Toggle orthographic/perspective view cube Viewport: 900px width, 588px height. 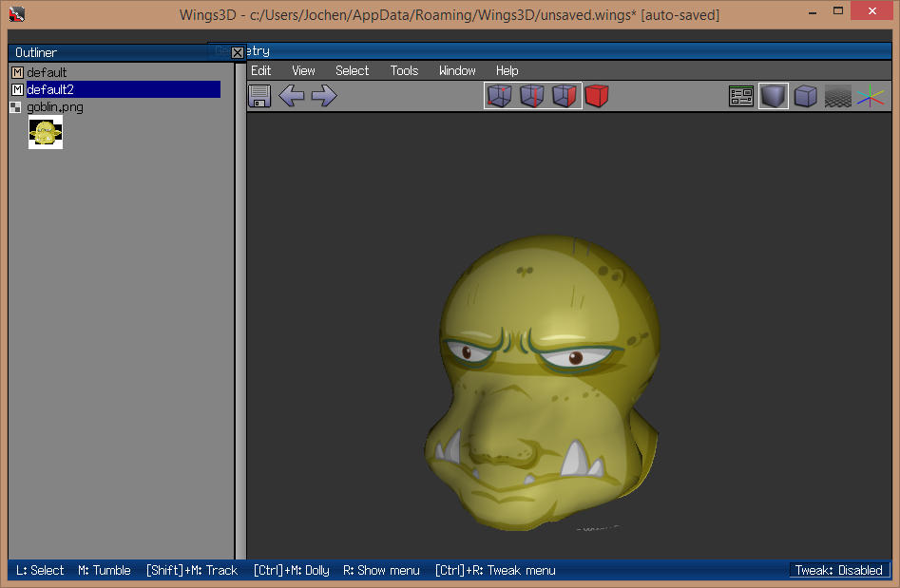point(806,96)
